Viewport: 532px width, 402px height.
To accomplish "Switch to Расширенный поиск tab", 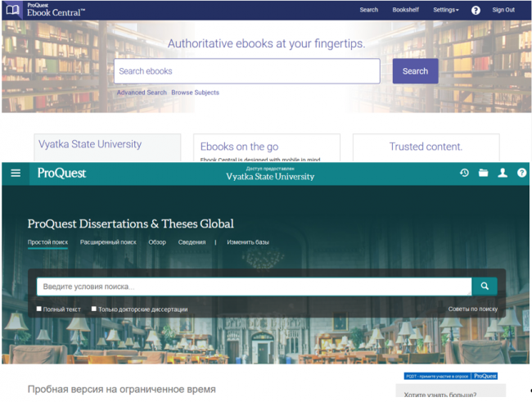I will pyautogui.click(x=108, y=242).
